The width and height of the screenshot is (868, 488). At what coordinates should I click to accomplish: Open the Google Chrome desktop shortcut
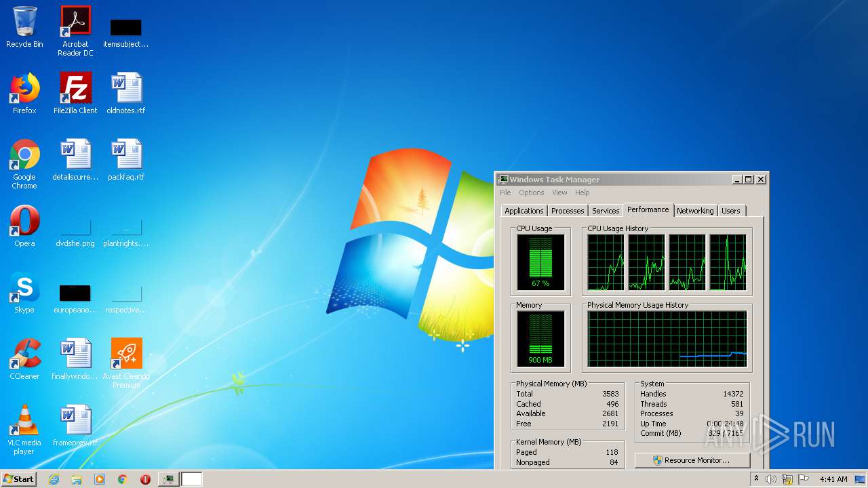(24, 164)
